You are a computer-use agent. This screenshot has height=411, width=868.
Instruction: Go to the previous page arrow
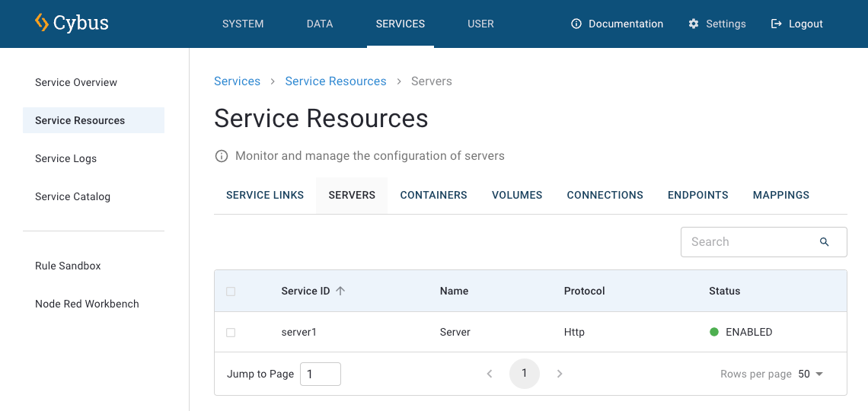490,374
